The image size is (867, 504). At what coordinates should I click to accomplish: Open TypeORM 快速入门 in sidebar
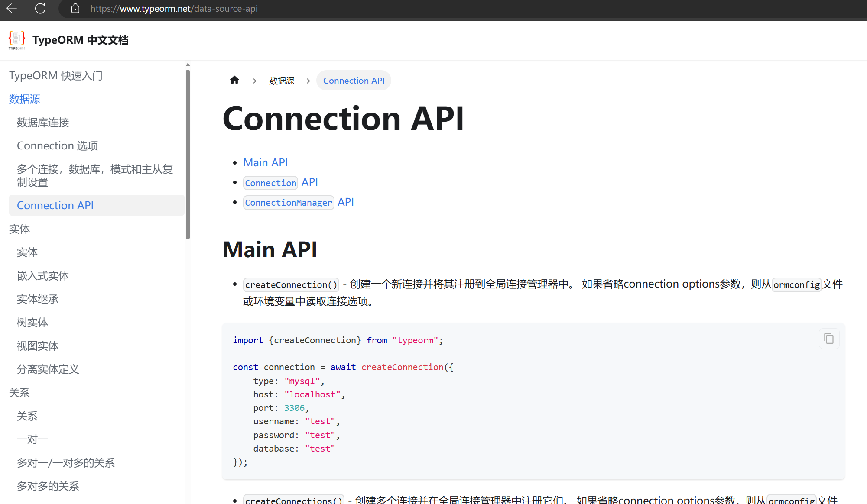(56, 76)
